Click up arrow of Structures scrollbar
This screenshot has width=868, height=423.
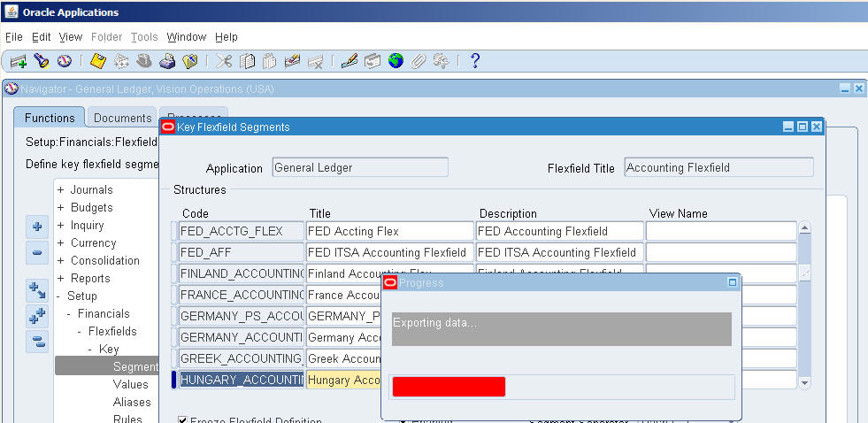click(805, 227)
